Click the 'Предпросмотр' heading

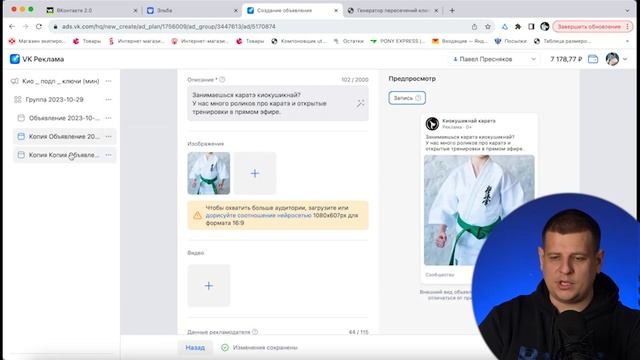click(x=412, y=78)
